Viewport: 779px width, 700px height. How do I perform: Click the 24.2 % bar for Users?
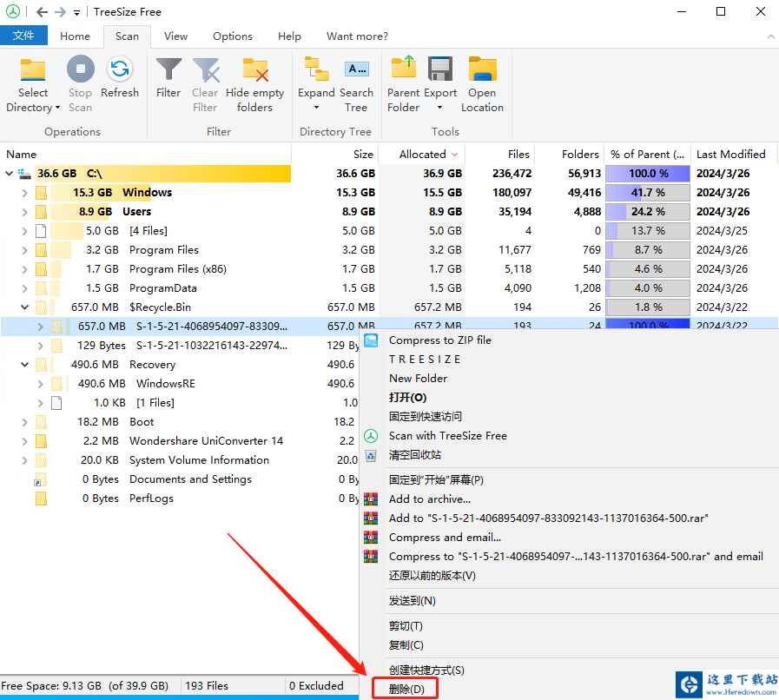coord(648,212)
